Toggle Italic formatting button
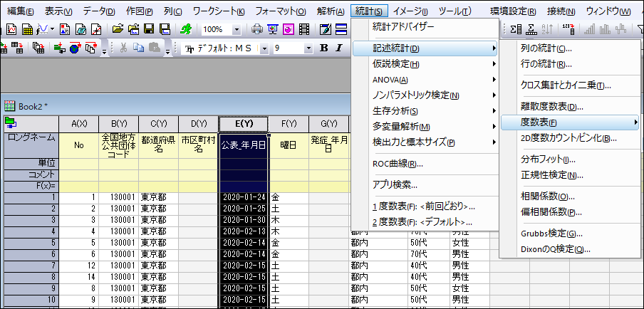 pos(339,48)
